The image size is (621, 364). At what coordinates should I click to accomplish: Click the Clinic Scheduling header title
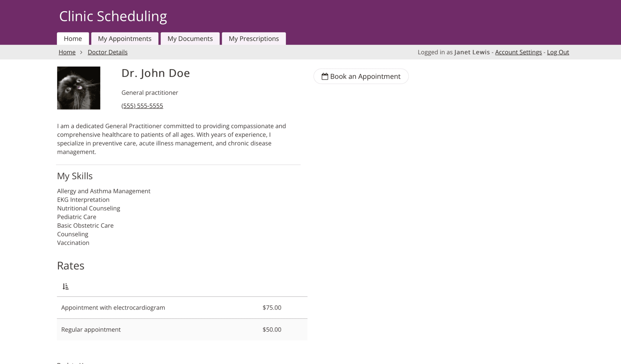click(113, 16)
